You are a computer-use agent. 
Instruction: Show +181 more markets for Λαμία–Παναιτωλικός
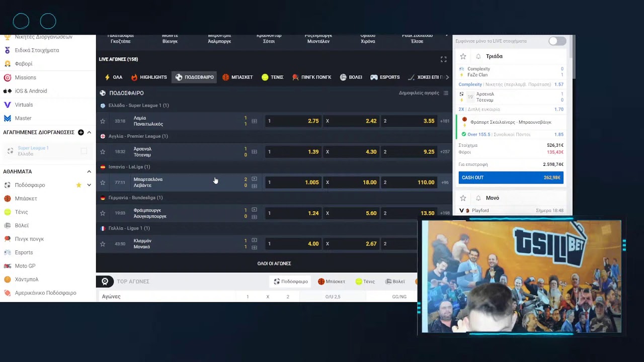(x=445, y=121)
